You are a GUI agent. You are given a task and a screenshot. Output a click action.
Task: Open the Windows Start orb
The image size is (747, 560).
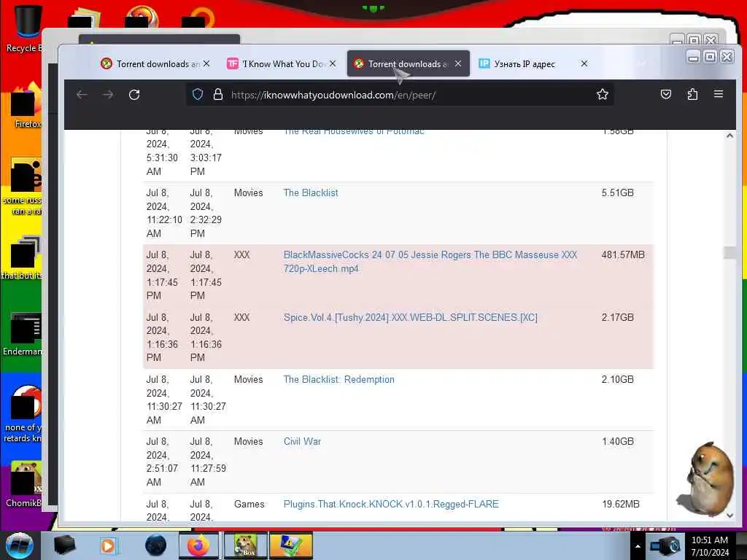(20, 545)
